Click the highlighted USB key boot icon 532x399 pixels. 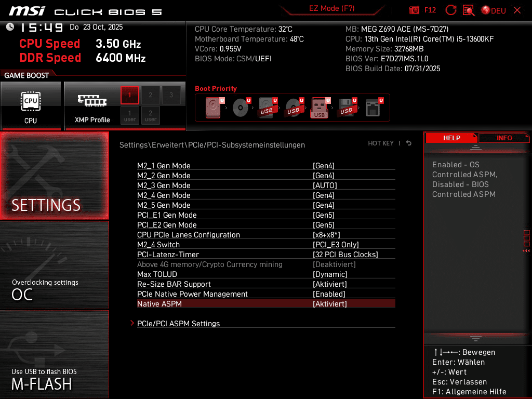pos(320,108)
